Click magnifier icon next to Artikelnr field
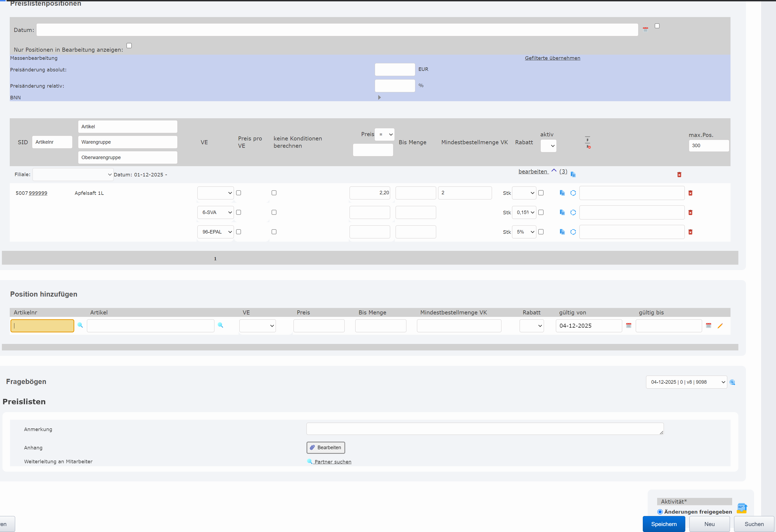This screenshot has height=532, width=776. 80,325
